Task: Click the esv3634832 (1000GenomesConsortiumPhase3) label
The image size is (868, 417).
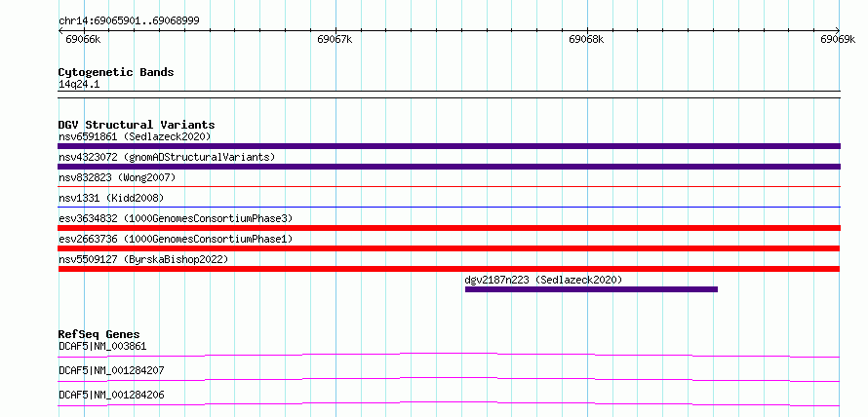Action: point(176,218)
